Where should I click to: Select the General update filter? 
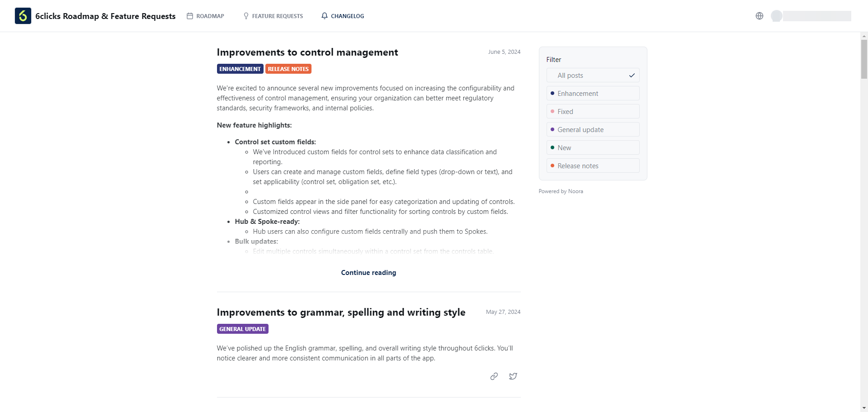[593, 129]
